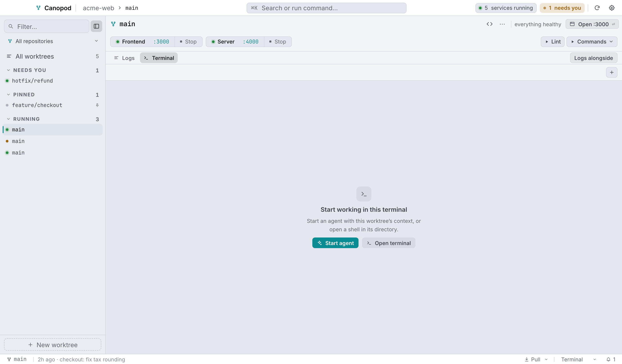The height and width of the screenshot is (364, 622).
Task: Click the pin icon on feature/checkout
Action: (97, 105)
